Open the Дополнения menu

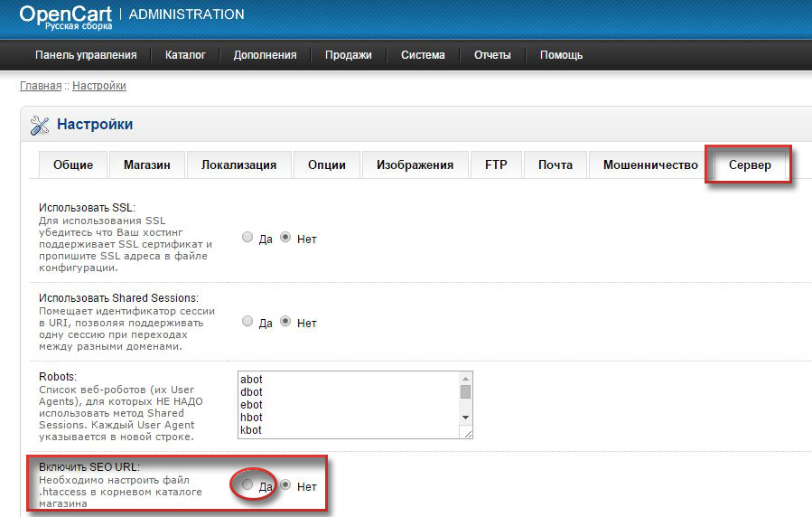point(265,55)
